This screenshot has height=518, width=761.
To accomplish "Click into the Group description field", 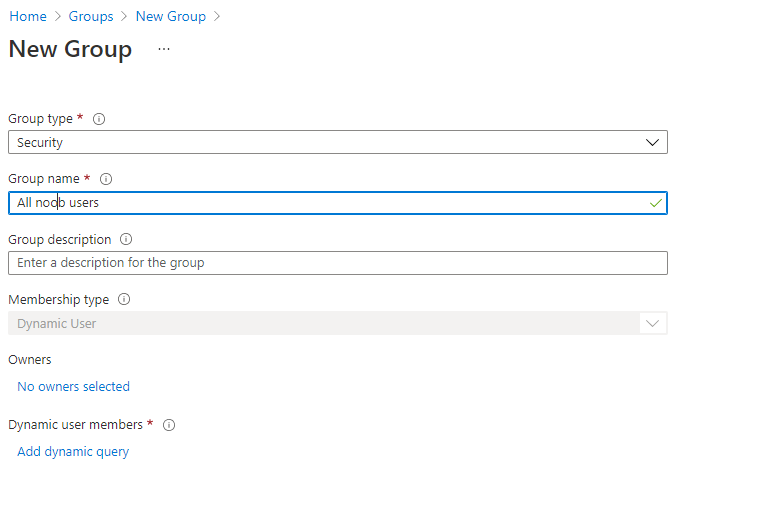I will [x=338, y=263].
